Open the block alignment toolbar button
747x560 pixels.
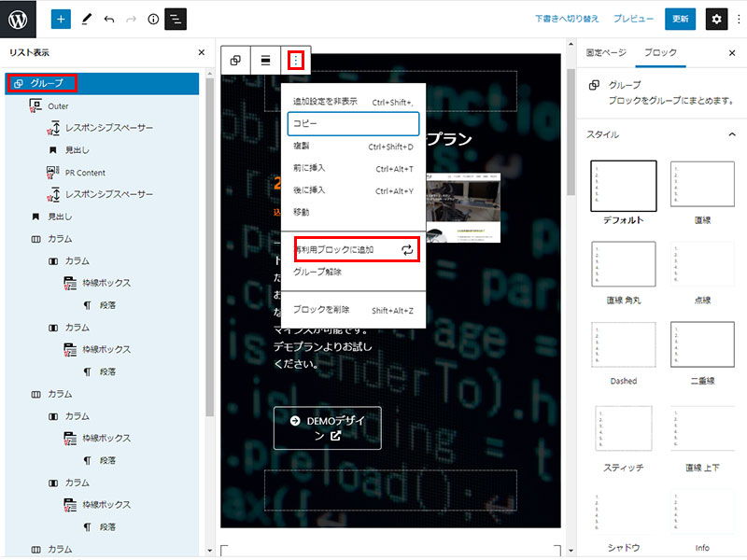pos(266,61)
